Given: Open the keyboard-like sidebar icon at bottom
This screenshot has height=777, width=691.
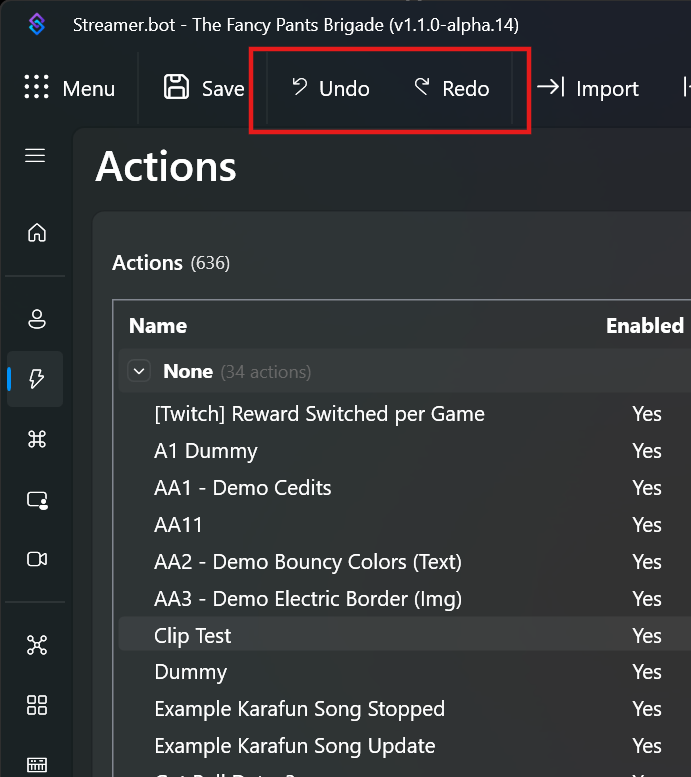Looking at the screenshot, I should point(37,765).
